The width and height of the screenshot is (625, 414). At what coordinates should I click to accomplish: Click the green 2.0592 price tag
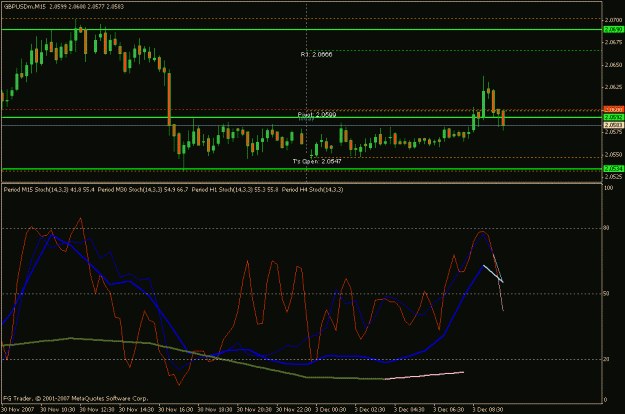coord(613,117)
